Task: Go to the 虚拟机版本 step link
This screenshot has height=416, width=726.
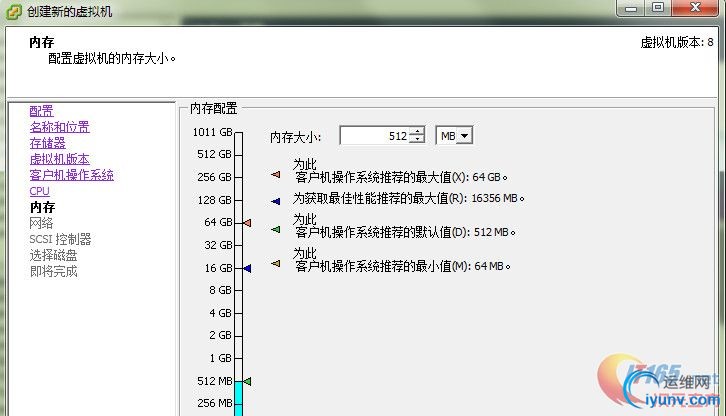Action: 59,159
